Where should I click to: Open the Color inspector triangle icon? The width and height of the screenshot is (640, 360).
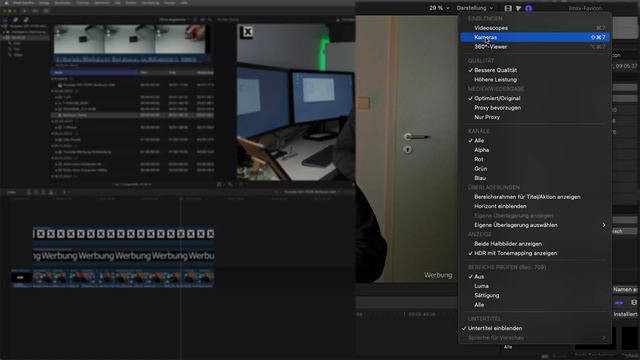[x=518, y=8]
